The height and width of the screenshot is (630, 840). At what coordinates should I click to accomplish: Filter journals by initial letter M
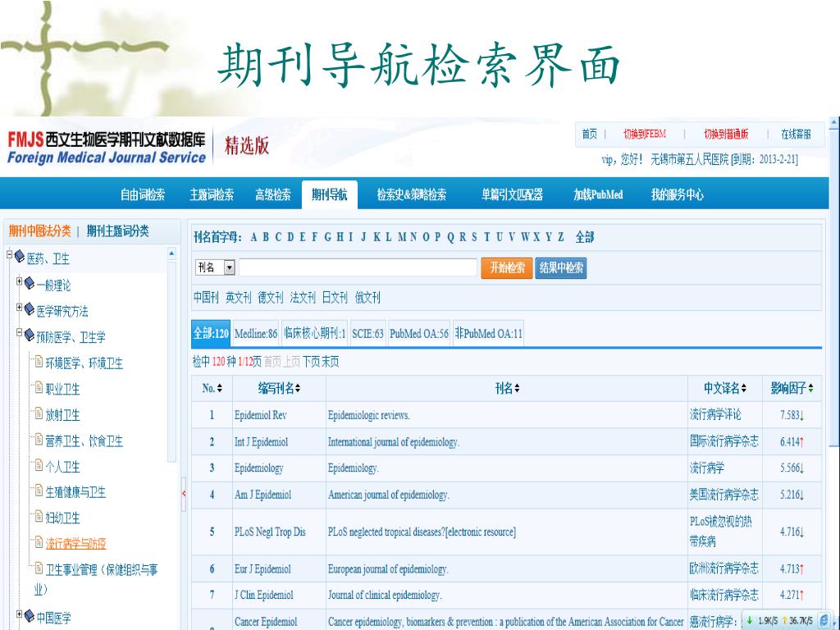[402, 237]
